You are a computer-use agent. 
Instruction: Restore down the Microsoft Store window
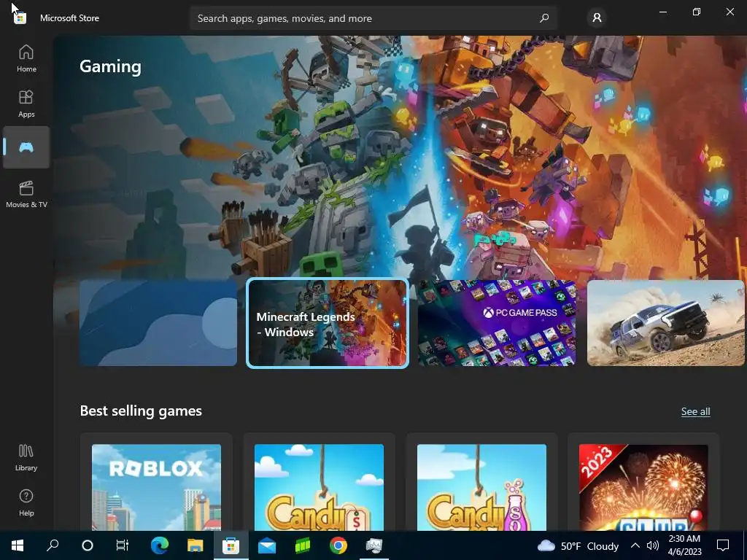697,12
